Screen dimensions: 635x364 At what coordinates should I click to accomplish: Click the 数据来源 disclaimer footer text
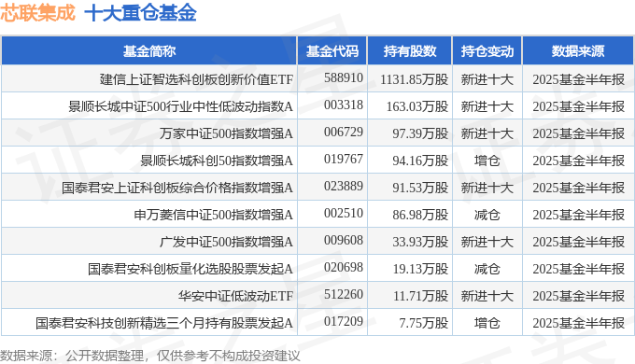coord(150,356)
